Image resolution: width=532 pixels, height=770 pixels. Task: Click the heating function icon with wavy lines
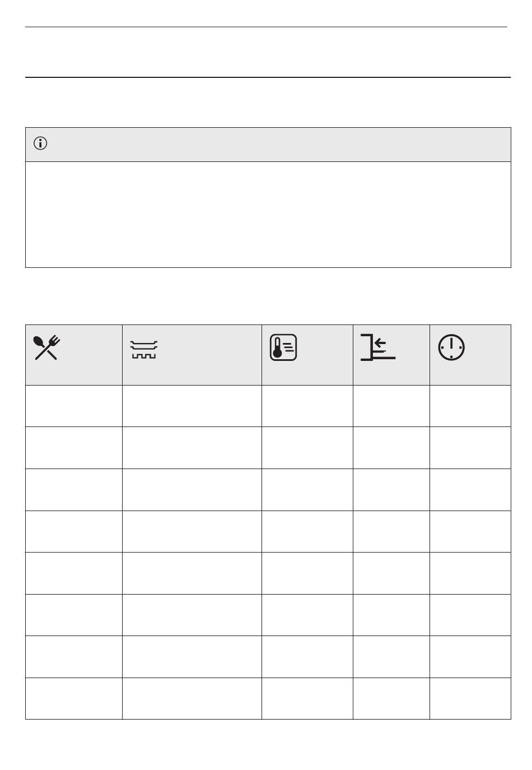tap(144, 349)
